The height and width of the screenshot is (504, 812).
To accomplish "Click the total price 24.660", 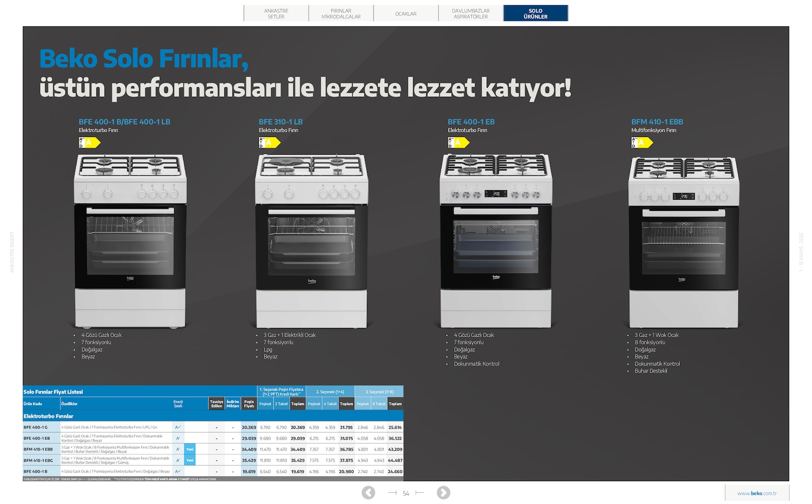I will pos(395,472).
